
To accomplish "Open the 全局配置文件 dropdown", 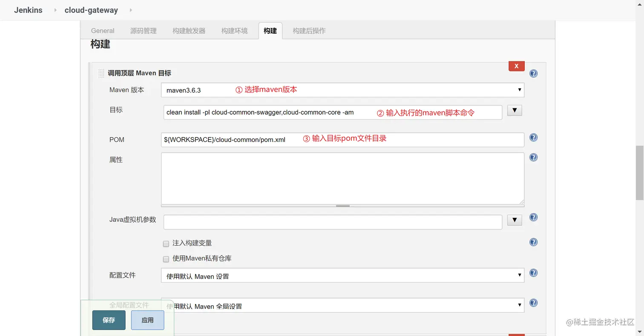I will (x=342, y=305).
